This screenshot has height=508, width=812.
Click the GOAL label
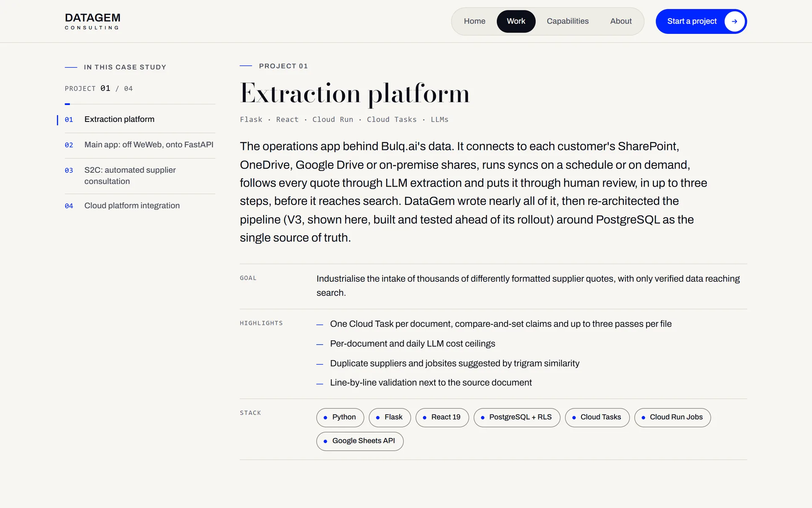coord(248,278)
